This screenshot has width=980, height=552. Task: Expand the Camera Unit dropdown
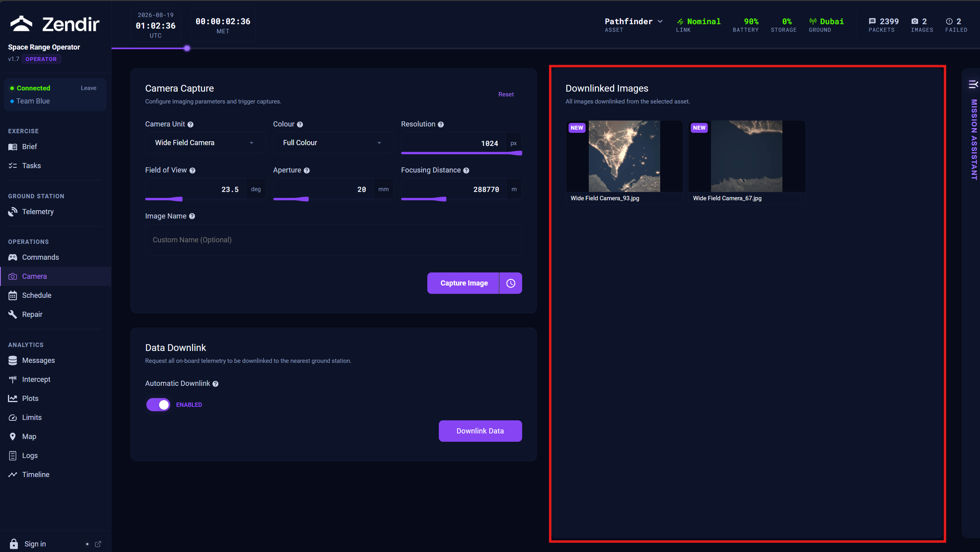click(205, 143)
